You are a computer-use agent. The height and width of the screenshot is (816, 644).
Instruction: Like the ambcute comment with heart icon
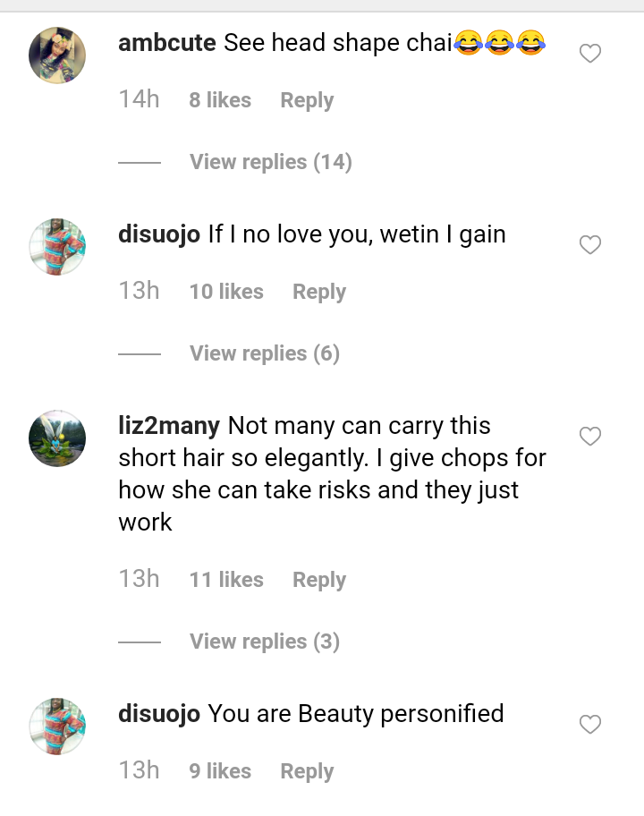click(x=590, y=54)
